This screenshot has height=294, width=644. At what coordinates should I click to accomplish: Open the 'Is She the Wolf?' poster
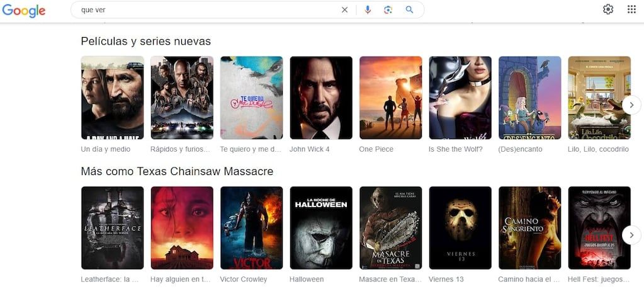click(460, 98)
